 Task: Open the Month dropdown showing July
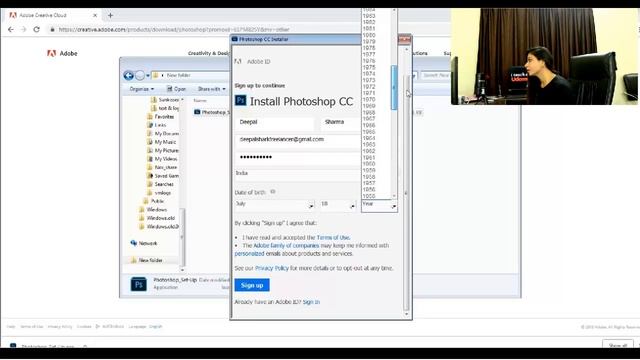275,204
